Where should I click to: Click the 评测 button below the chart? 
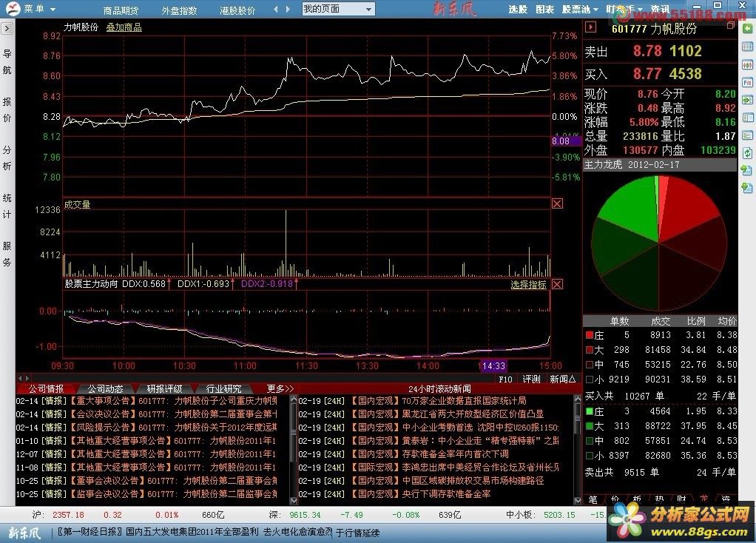coord(532,380)
